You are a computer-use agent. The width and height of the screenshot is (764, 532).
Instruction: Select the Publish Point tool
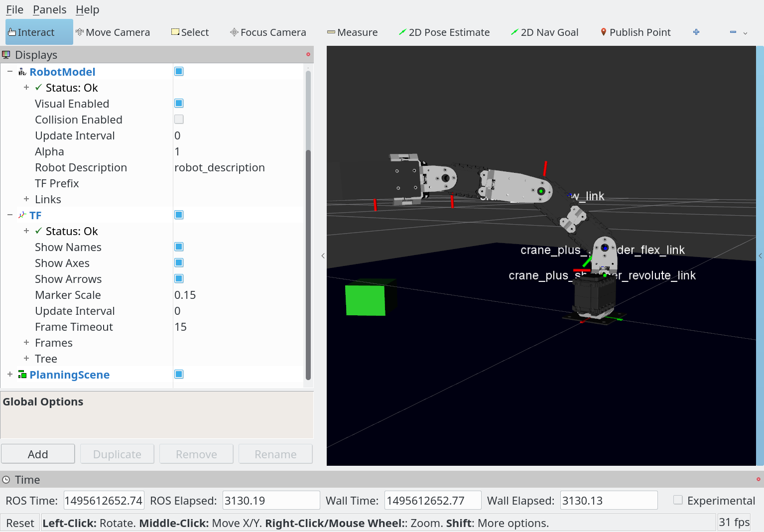click(636, 32)
